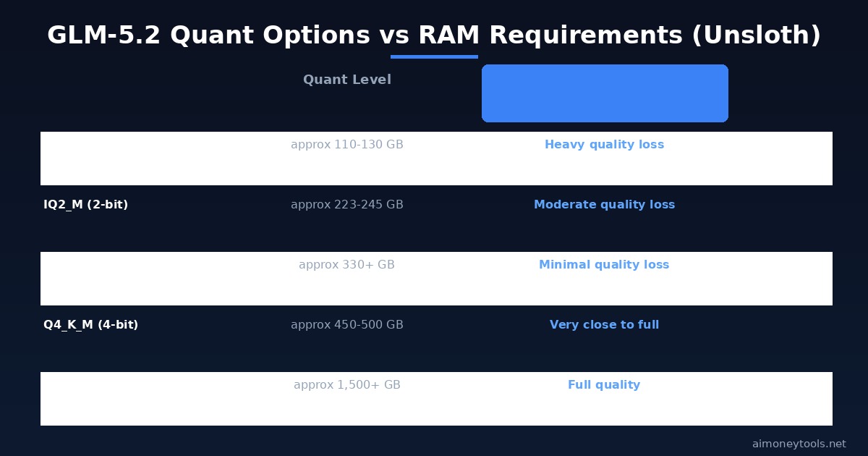
Task: Click the 'Quant Level' column header
Action: (347, 80)
